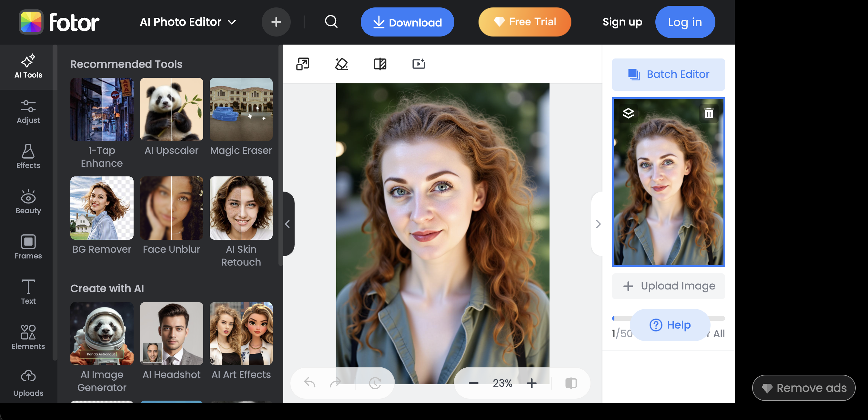Expand the AI Photo Editor dropdown

(x=188, y=22)
